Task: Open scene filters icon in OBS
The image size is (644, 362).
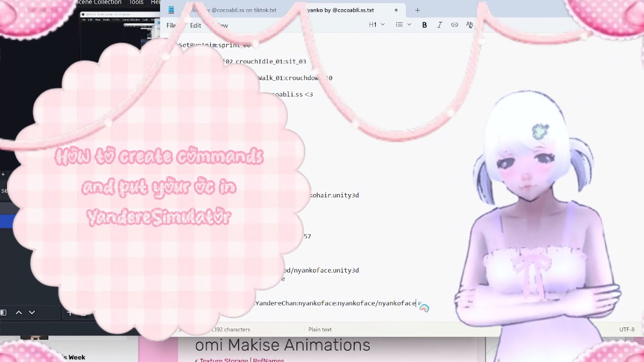Action: [3, 313]
